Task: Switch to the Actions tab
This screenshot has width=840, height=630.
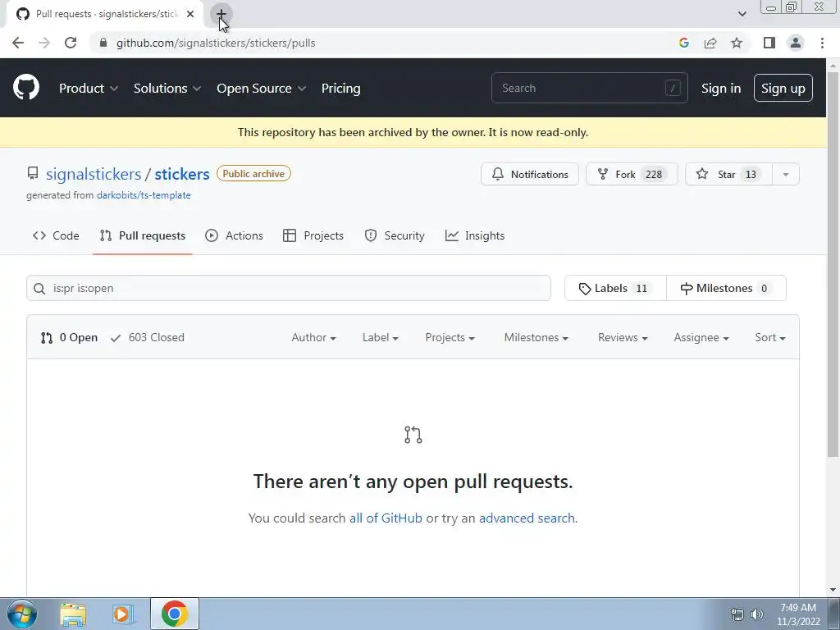Action: [x=234, y=235]
